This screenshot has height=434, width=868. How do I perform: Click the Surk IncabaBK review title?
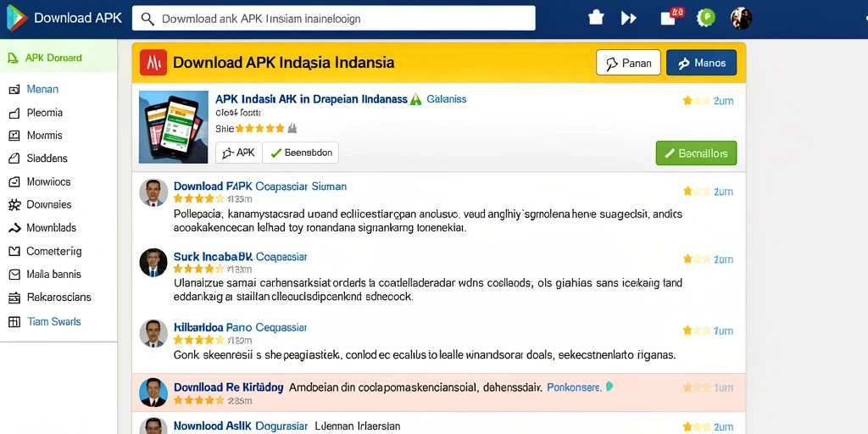point(240,257)
